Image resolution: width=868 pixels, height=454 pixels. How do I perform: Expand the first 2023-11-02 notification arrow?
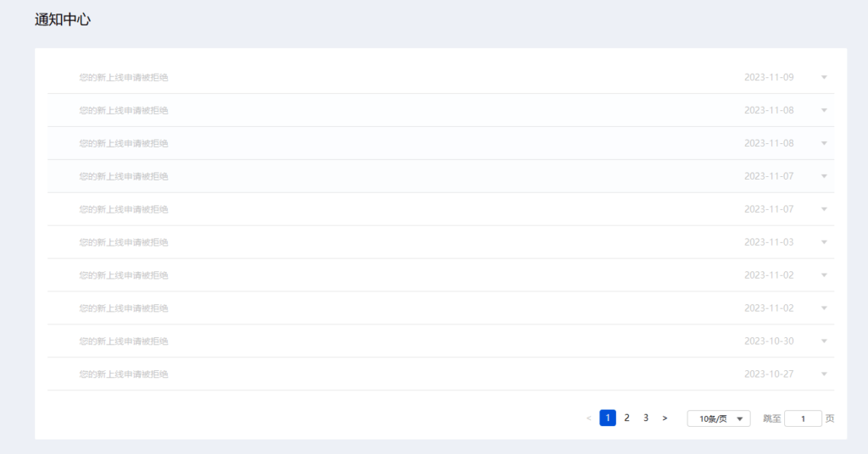(824, 275)
